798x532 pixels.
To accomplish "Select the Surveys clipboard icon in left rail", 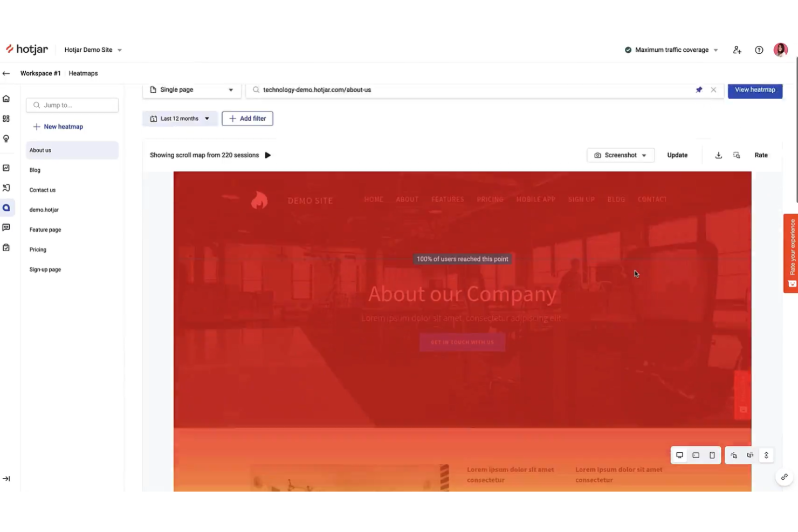I will (6, 247).
